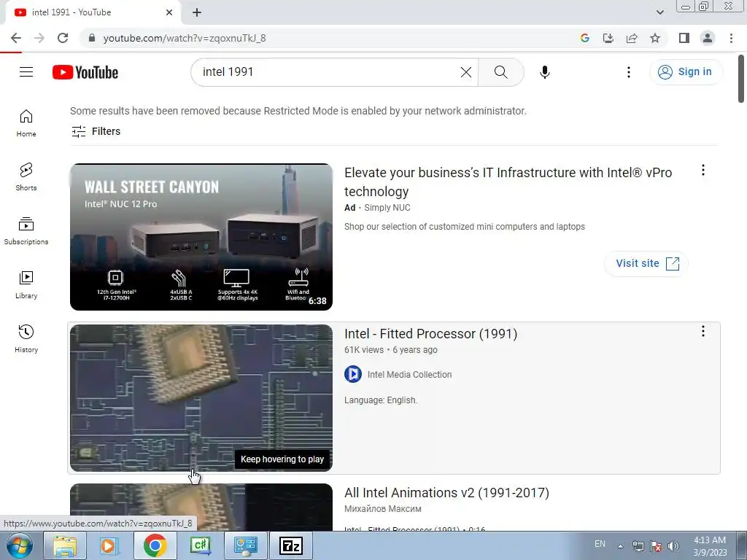This screenshot has width=747, height=560.
Task: Click the Sign in button
Action: (x=686, y=72)
